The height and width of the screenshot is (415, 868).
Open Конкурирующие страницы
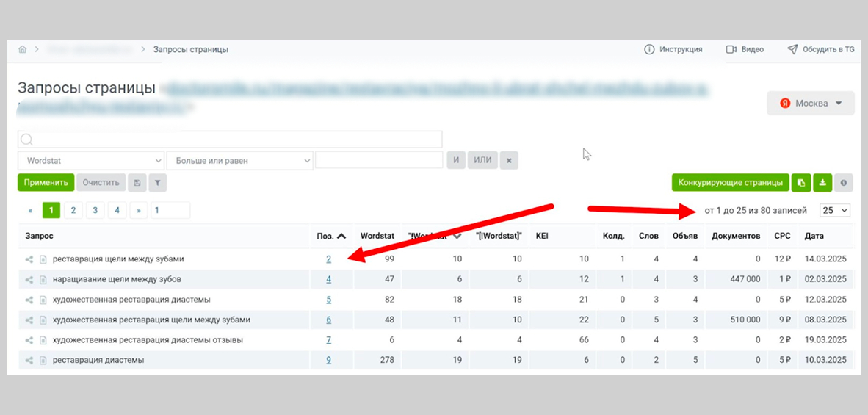tap(731, 183)
